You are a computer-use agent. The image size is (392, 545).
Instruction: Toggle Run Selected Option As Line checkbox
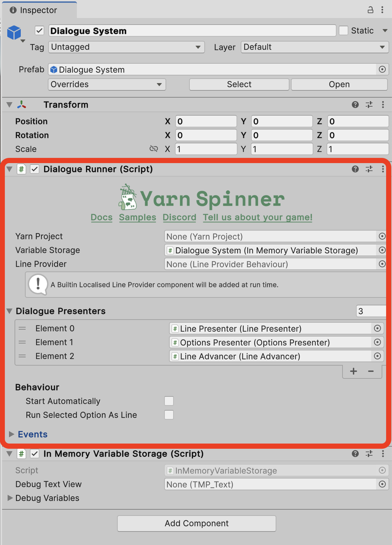pos(169,415)
